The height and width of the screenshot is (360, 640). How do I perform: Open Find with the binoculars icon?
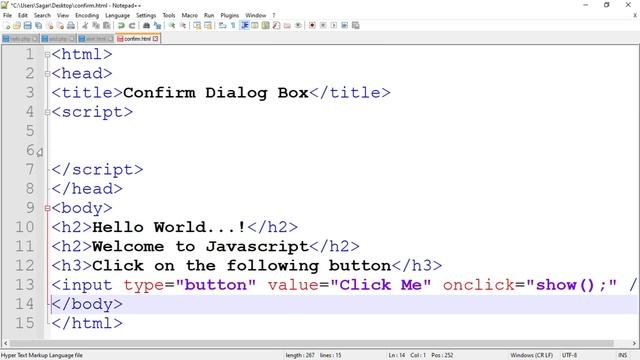146,25
